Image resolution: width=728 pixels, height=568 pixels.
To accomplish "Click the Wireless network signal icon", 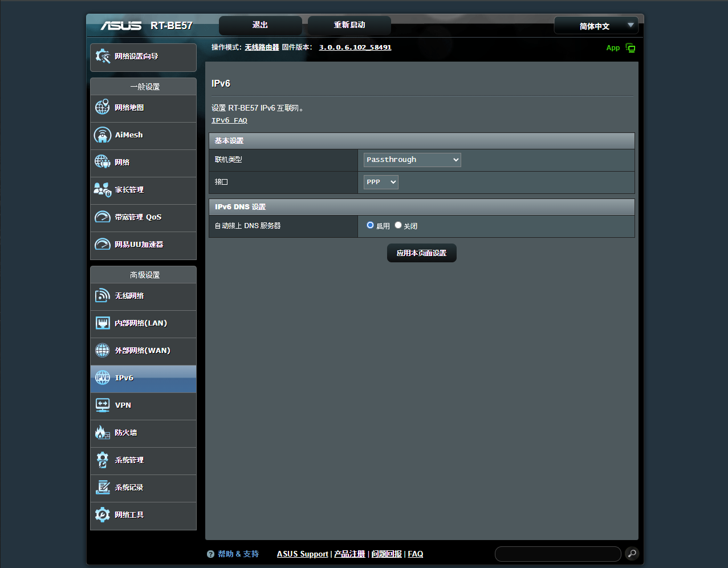I will [x=102, y=295].
